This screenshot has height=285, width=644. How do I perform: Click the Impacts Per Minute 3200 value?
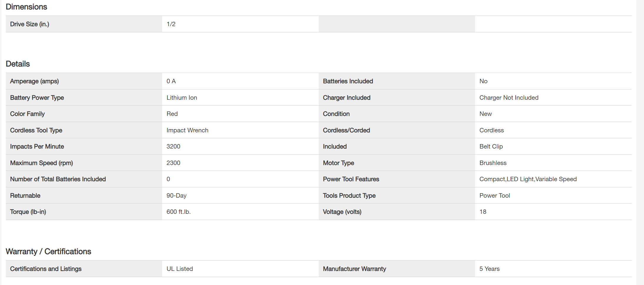coord(173,146)
